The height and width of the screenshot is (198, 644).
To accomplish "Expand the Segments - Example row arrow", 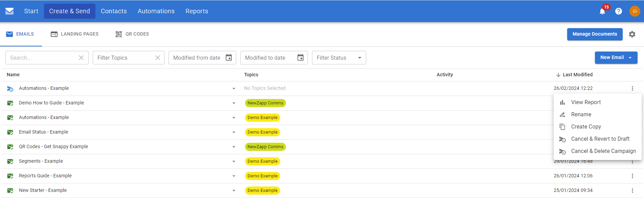I will click(x=234, y=161).
